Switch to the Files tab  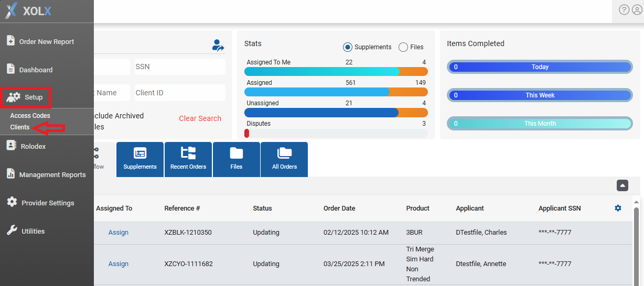tap(237, 159)
